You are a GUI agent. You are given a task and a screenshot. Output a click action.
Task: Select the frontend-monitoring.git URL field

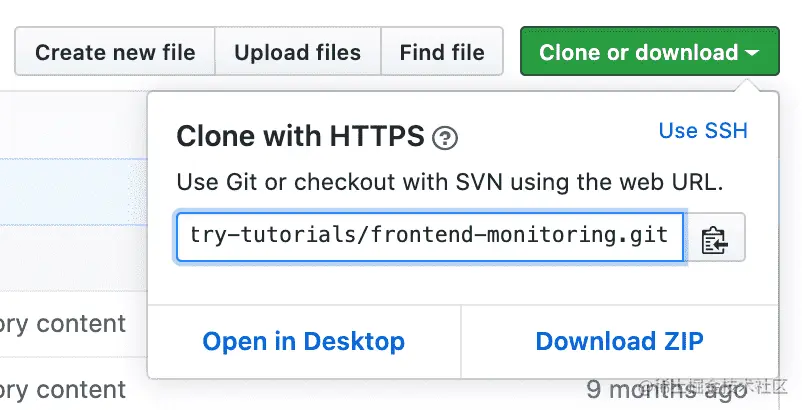(430, 237)
